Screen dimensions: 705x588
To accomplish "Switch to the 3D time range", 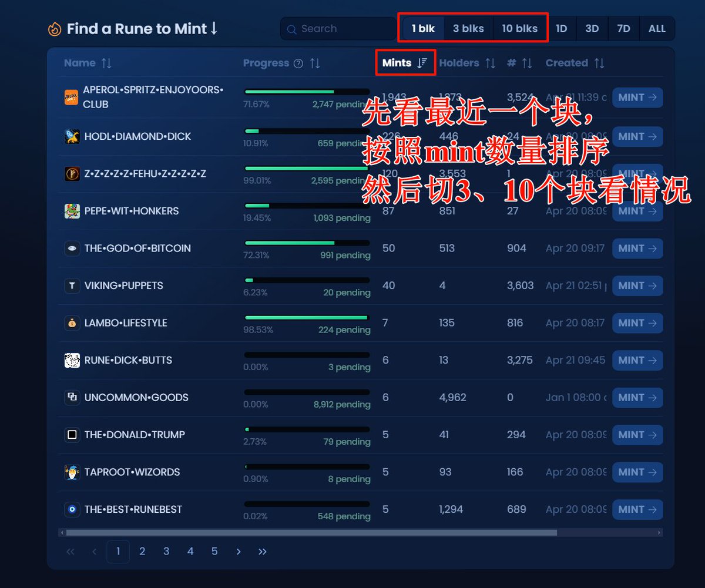I will (x=592, y=28).
